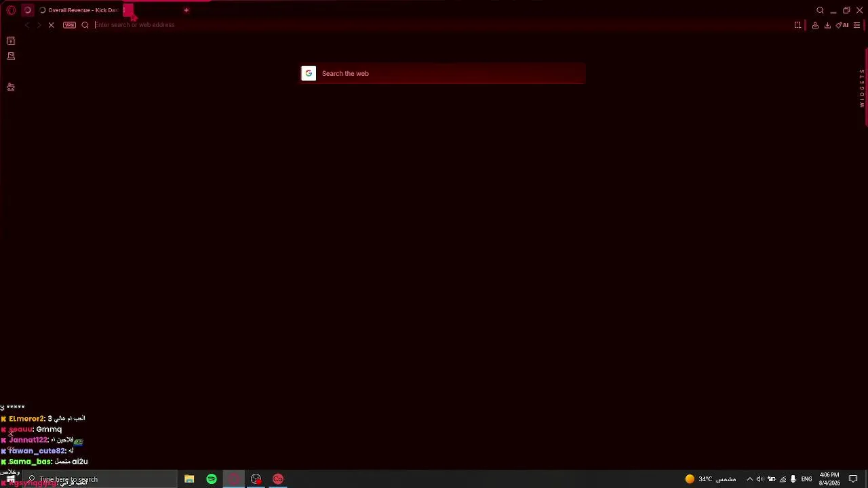
Task: Open the browser downloads icon
Action: [827, 25]
